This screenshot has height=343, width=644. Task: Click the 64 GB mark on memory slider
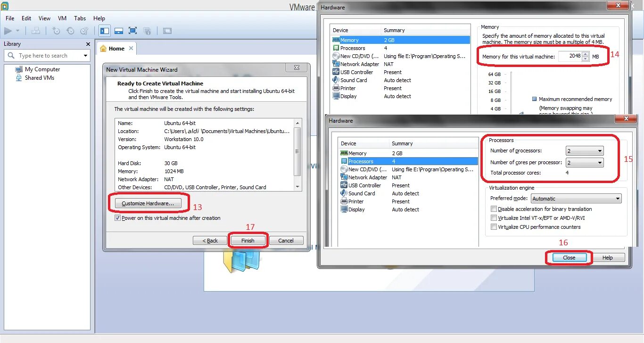[x=495, y=75]
